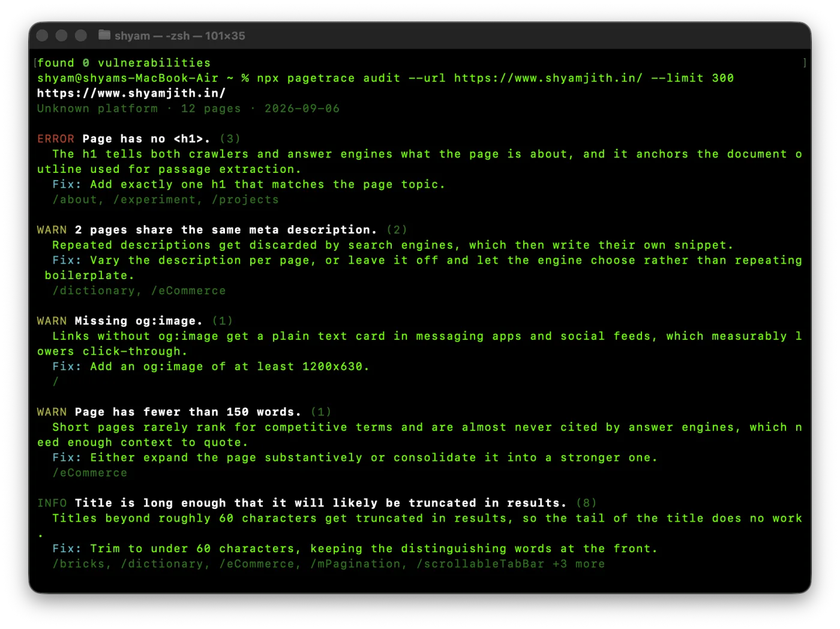Select '2 pages share the same meta description.' heading
Viewport: 840px width, 629px height.
point(226,230)
